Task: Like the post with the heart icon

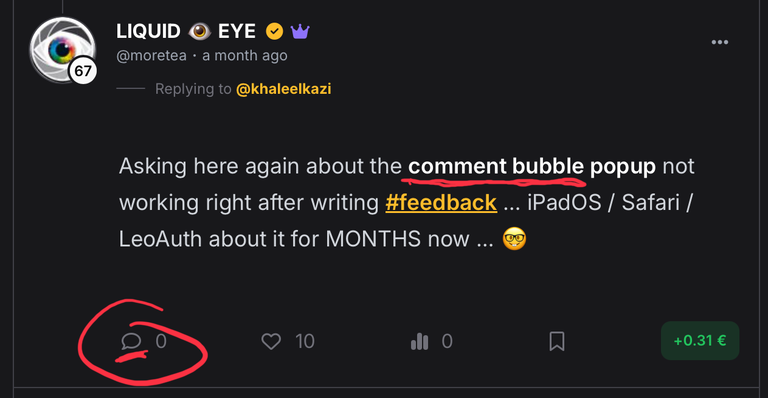Action: coord(271,341)
